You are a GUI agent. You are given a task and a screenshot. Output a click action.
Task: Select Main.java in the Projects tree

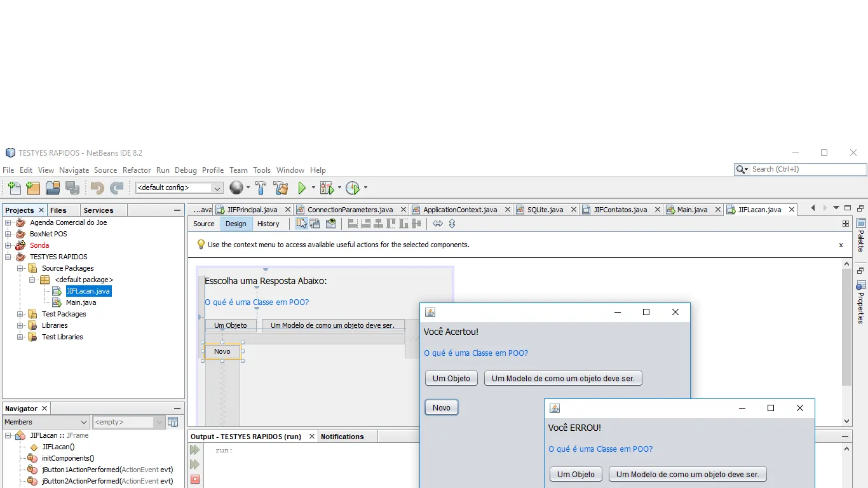[81, 302]
